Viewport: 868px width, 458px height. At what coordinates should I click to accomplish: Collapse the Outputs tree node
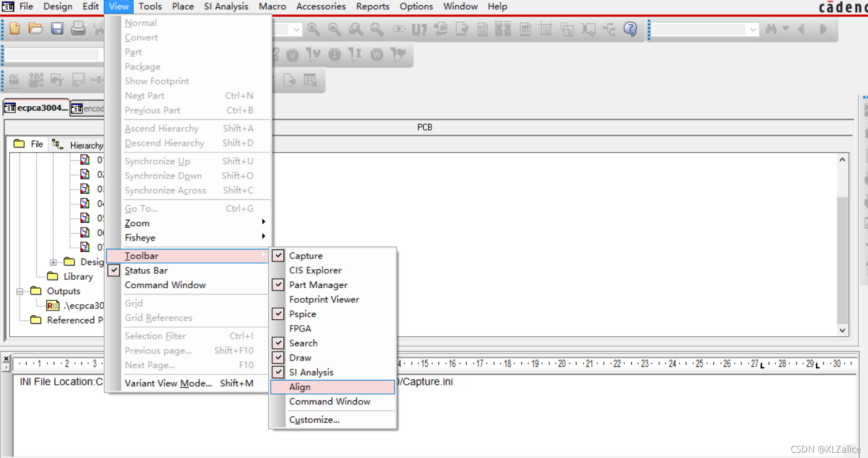pos(19,291)
